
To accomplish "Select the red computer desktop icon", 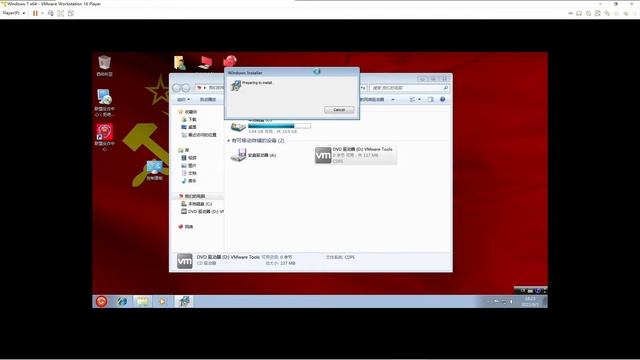I will [205, 62].
